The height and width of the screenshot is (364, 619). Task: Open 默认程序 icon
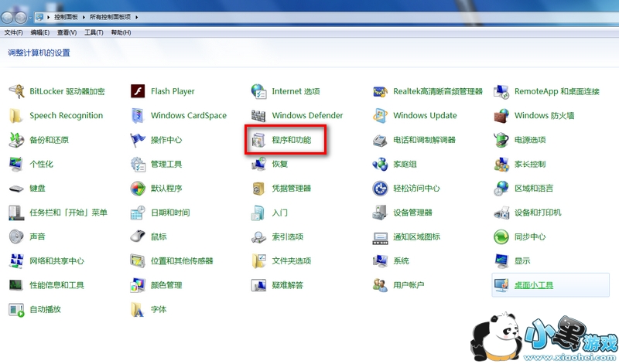(138, 189)
